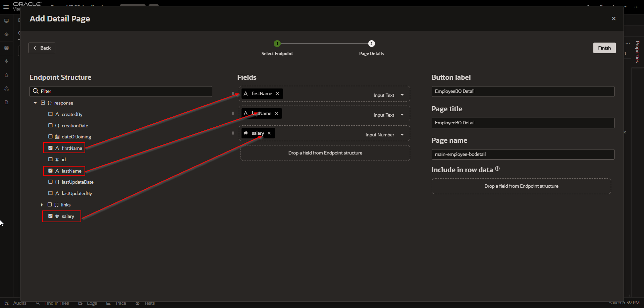Expand the links tree node

(42, 204)
